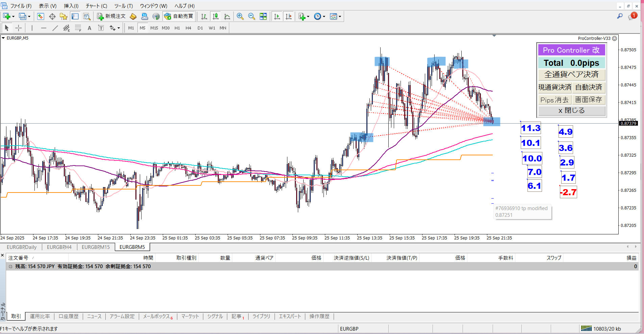This screenshot has width=644, height=334.
Task: Select the H1 timeframe button
Action: pos(177,28)
